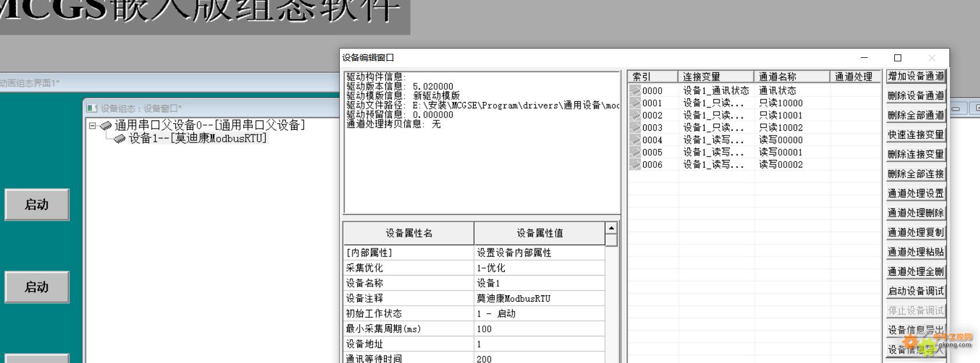Screen dimensions: 980x363
Task: Click 通道处理全删 button
Action: [916, 272]
